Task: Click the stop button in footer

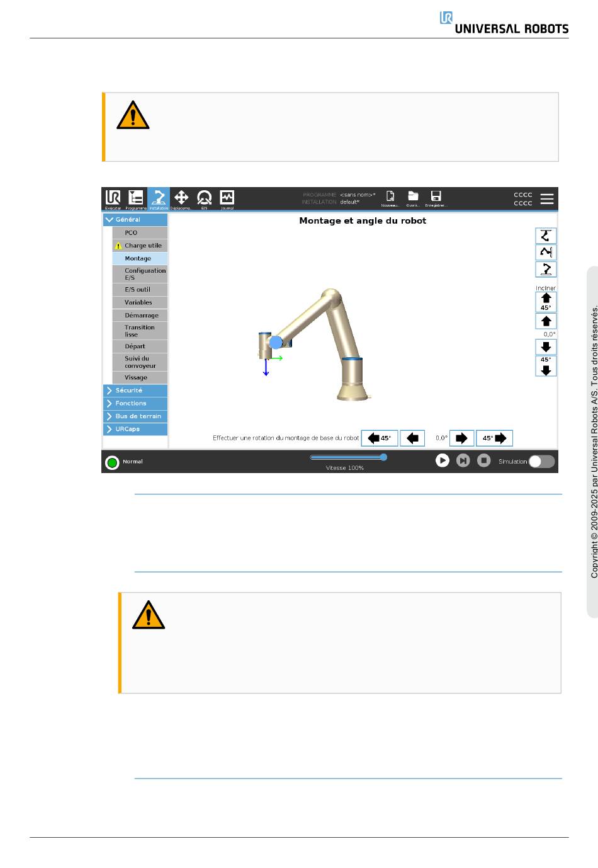Action: 483,460
